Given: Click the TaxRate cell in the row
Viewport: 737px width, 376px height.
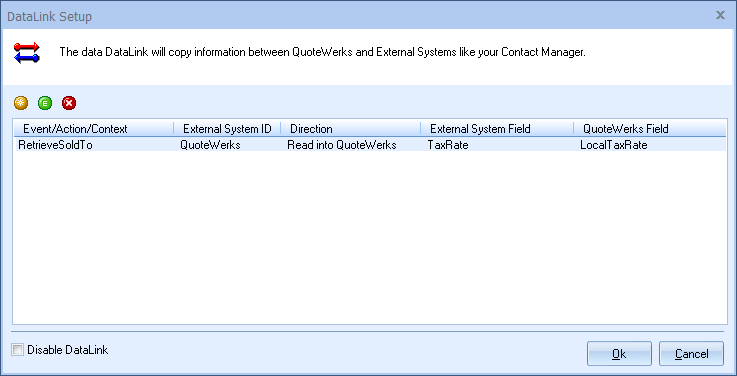Looking at the screenshot, I should (x=448, y=145).
